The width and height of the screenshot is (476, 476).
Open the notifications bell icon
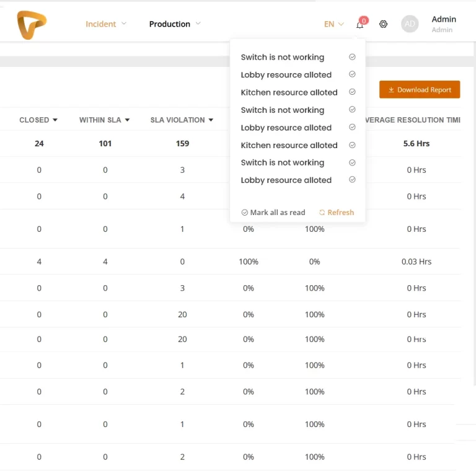[x=359, y=25]
